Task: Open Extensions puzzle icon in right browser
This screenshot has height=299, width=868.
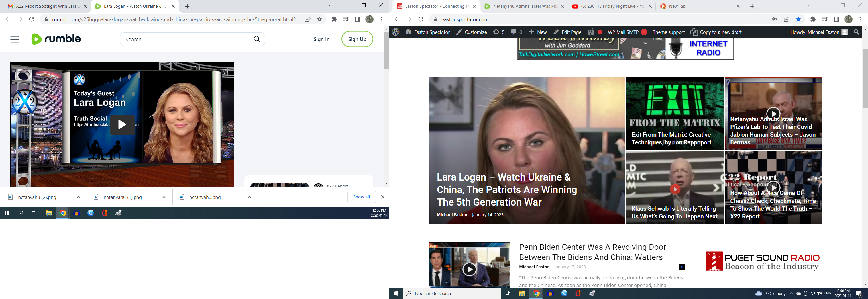Action: (x=813, y=19)
